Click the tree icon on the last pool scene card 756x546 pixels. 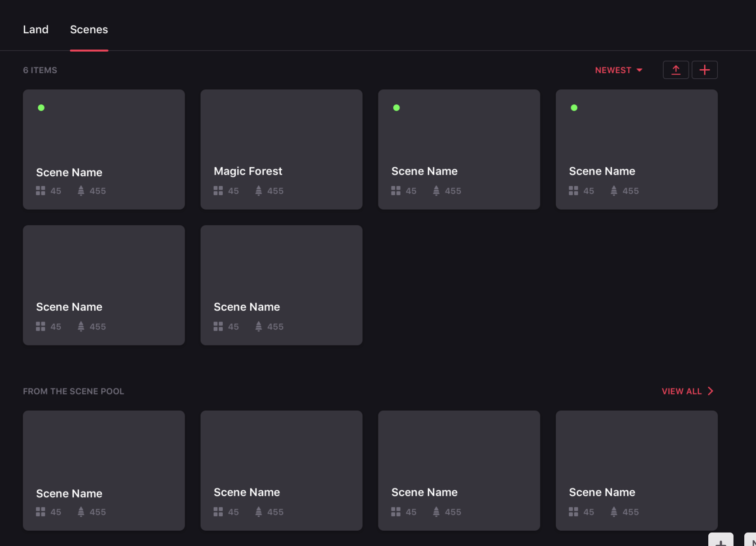[614, 511]
